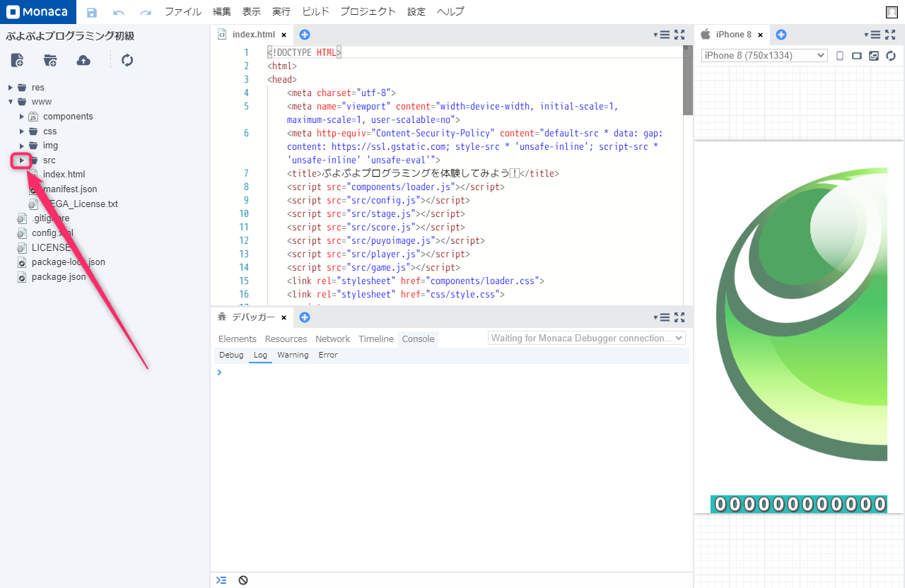Open the 実行 menu
905x588 pixels.
click(281, 12)
